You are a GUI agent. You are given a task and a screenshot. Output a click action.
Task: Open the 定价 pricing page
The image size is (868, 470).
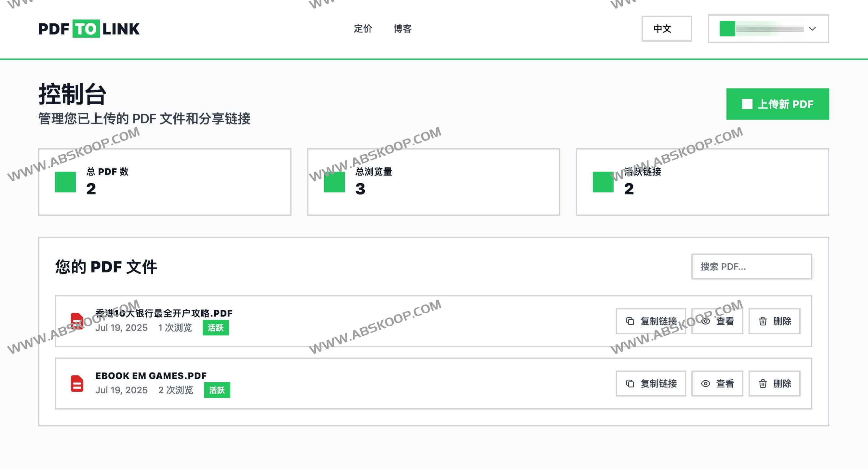[x=362, y=29]
